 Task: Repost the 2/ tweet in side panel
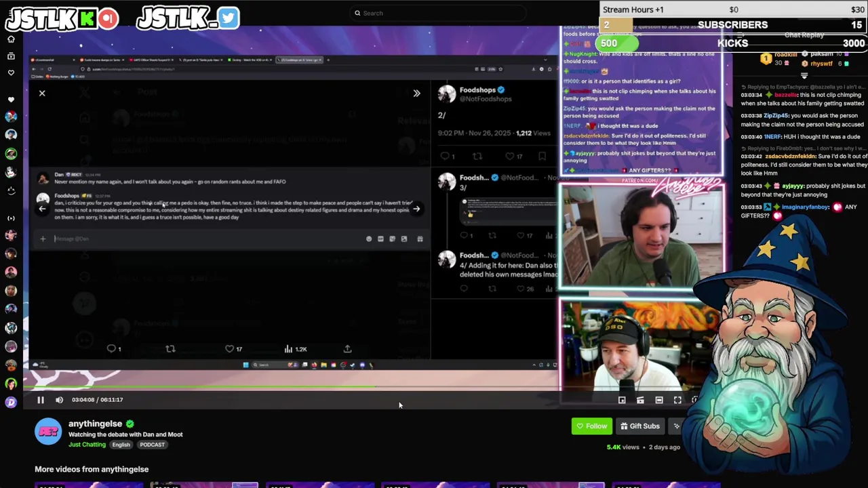click(477, 156)
